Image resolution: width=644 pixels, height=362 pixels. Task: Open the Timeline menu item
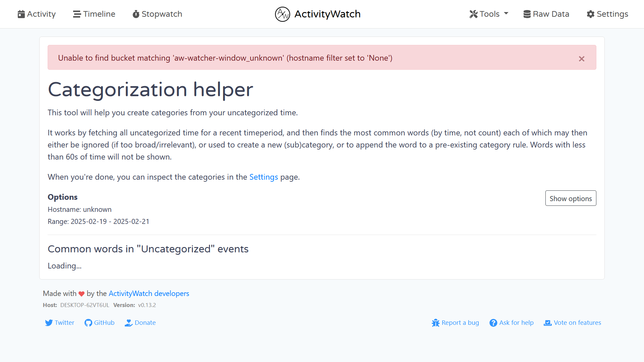pos(99,14)
